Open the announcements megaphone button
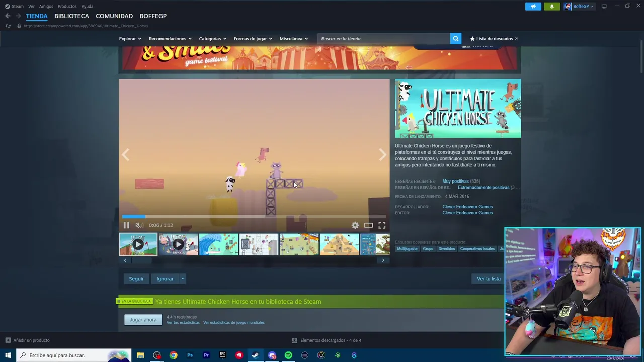Screen dimensions: 644x362 533,6
